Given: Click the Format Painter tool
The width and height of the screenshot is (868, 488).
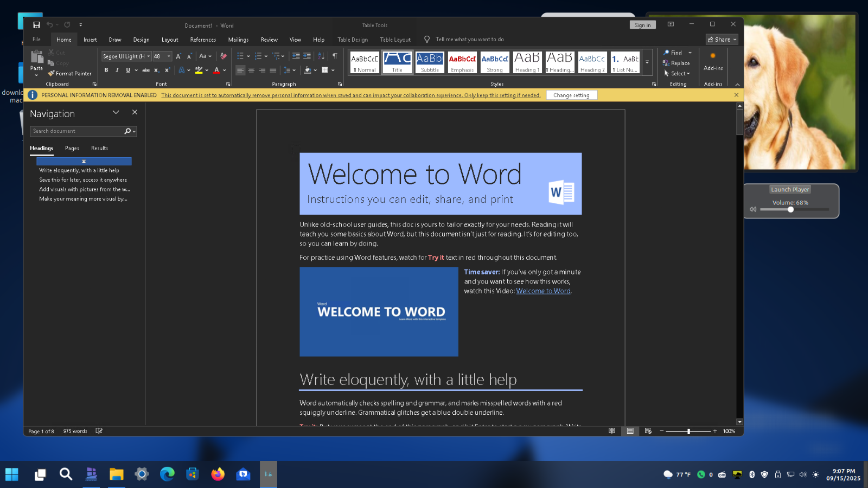Looking at the screenshot, I should pyautogui.click(x=69, y=73).
